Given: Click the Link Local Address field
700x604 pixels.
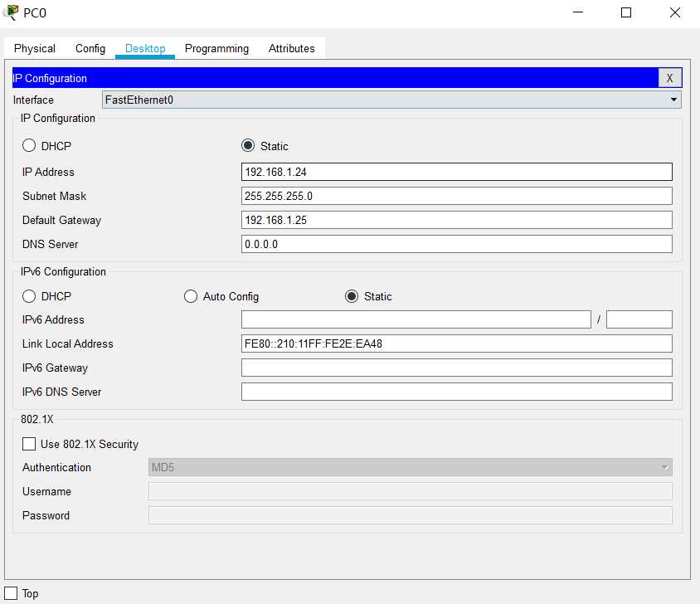Looking at the screenshot, I should pyautogui.click(x=457, y=344).
